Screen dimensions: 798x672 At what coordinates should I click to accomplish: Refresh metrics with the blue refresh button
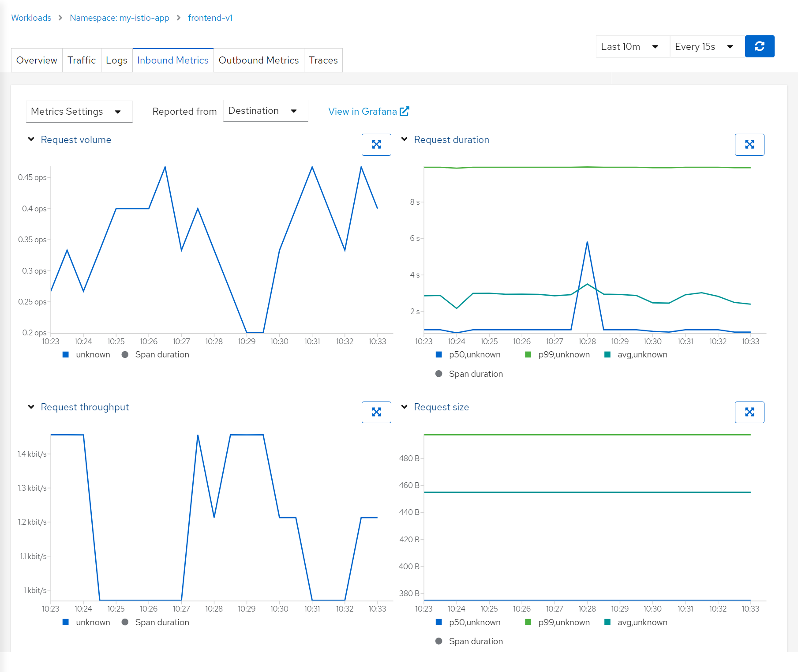click(x=759, y=46)
